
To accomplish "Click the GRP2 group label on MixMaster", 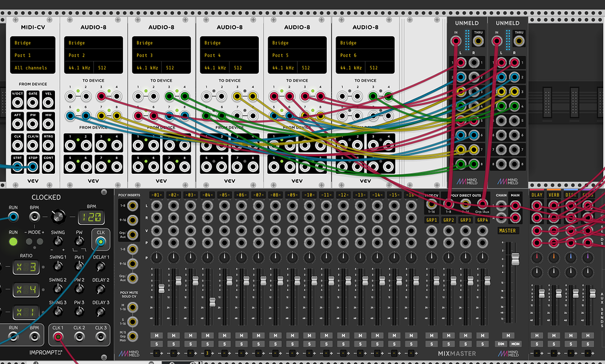I will (x=449, y=220).
